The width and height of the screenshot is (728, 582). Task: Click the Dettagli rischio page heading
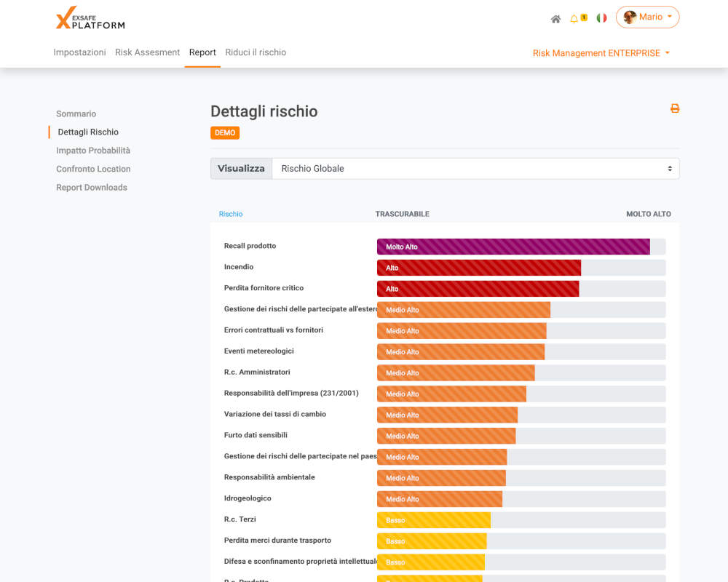[x=264, y=111]
